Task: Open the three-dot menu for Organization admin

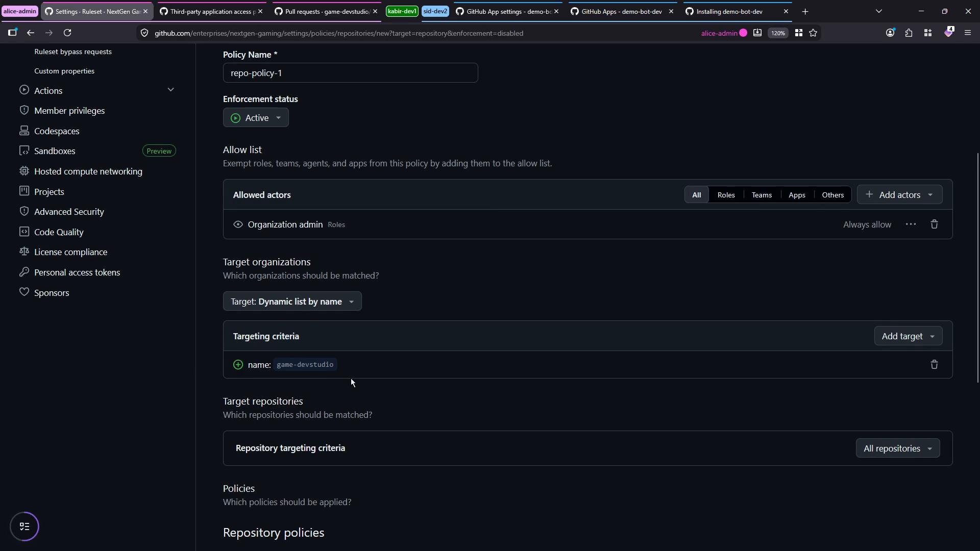Action: pos(911,224)
